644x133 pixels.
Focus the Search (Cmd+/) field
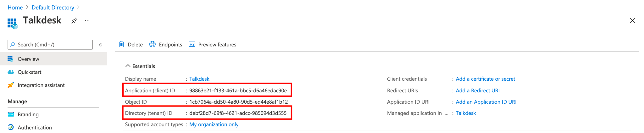tap(50, 44)
